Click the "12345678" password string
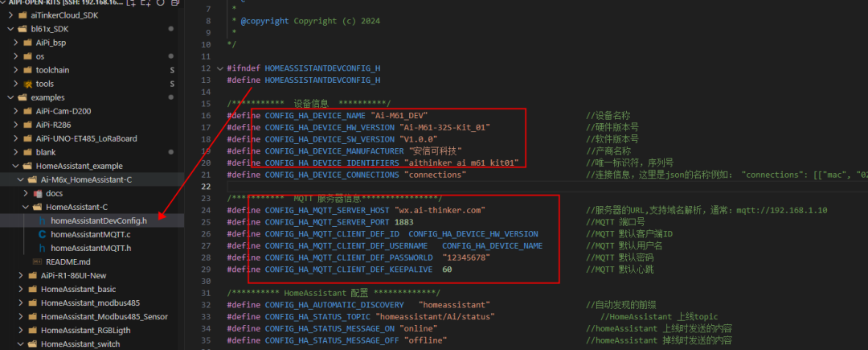The width and height of the screenshot is (868, 350). point(465,257)
